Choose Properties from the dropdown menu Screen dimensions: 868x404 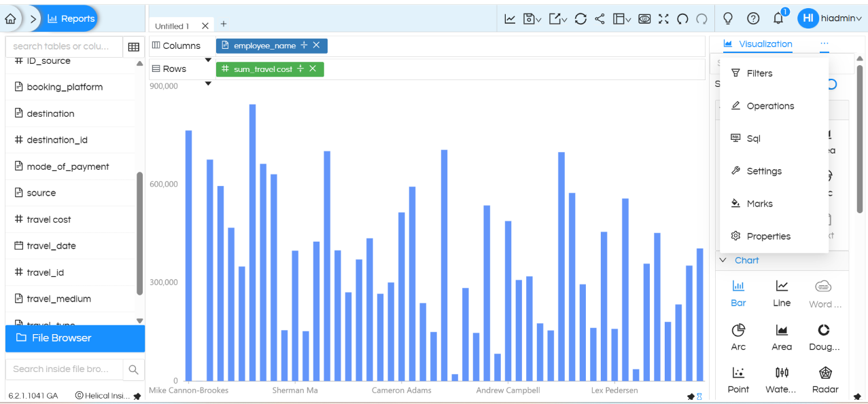[x=774, y=236]
